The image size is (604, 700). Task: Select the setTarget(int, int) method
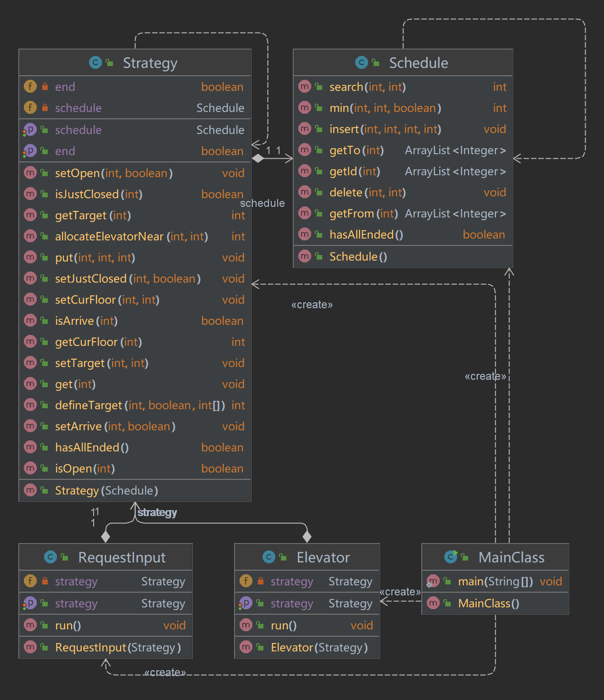135,363
